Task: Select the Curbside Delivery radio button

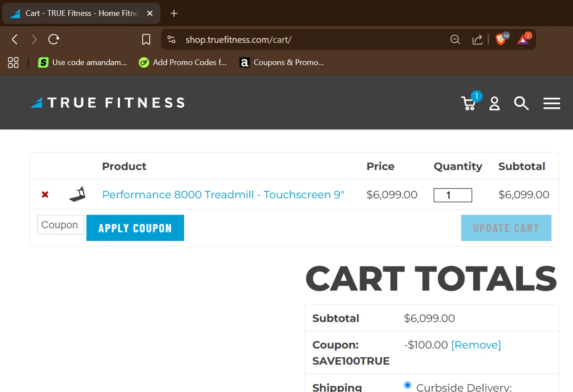Action: coord(408,385)
